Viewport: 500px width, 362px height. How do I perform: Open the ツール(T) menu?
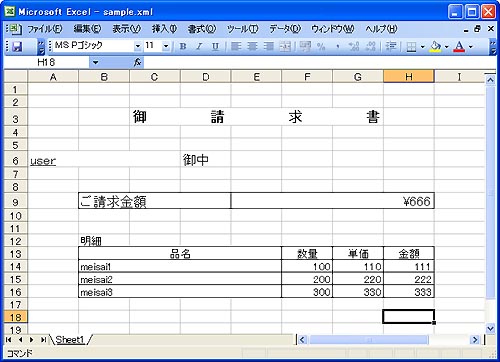[243, 29]
